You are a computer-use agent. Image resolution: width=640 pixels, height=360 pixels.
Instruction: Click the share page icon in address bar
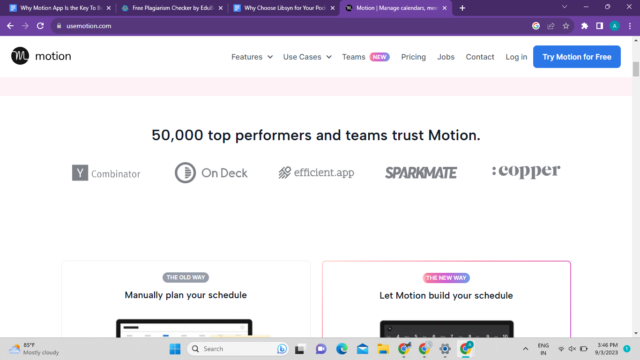[551, 26]
